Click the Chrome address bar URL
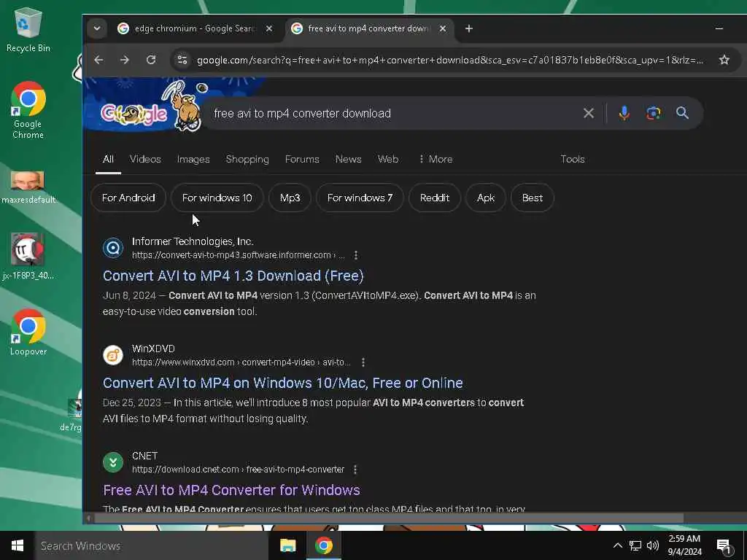The height and width of the screenshot is (560, 747). [449, 60]
